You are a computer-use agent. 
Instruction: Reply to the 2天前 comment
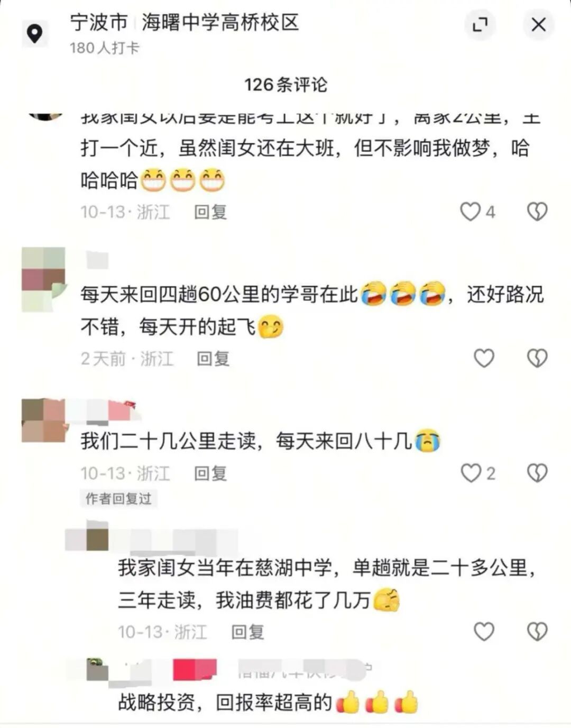pyautogui.click(x=213, y=359)
